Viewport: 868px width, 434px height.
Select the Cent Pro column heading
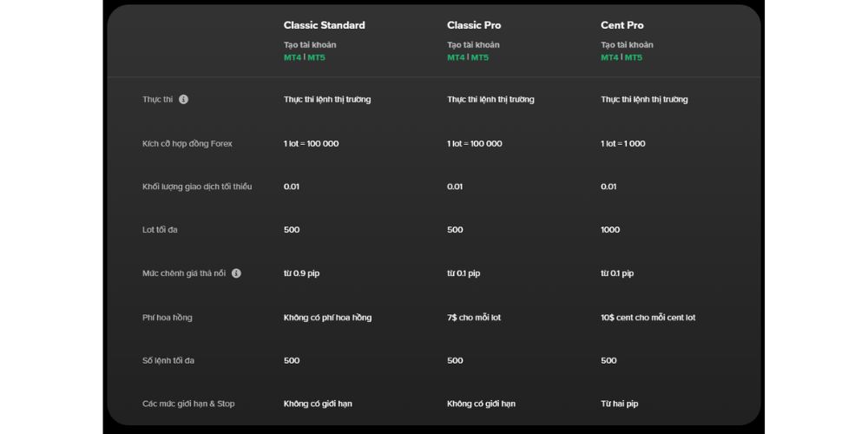pos(621,25)
